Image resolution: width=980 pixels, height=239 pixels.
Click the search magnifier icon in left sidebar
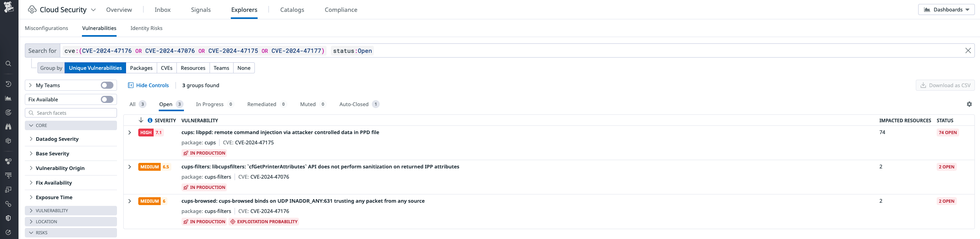(8, 63)
